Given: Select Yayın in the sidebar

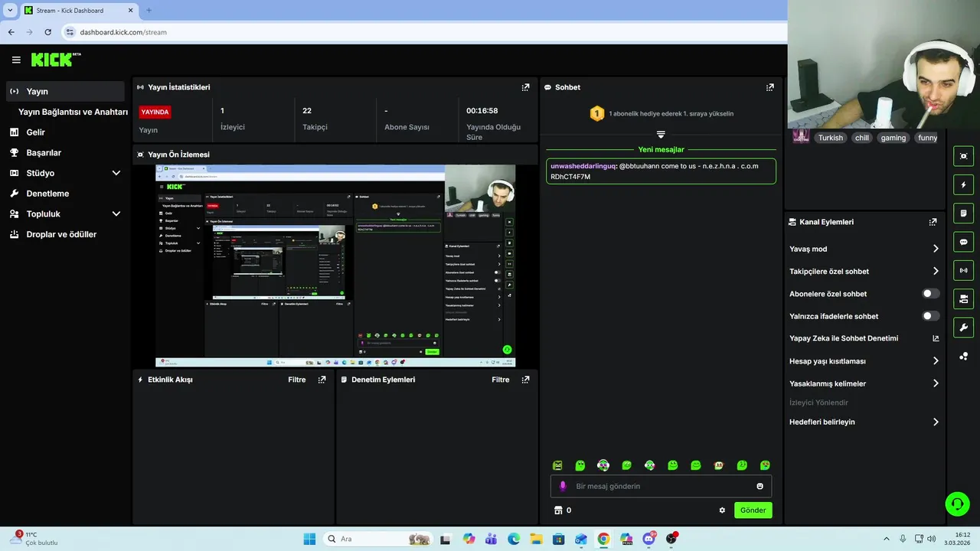Looking at the screenshot, I should point(65,91).
